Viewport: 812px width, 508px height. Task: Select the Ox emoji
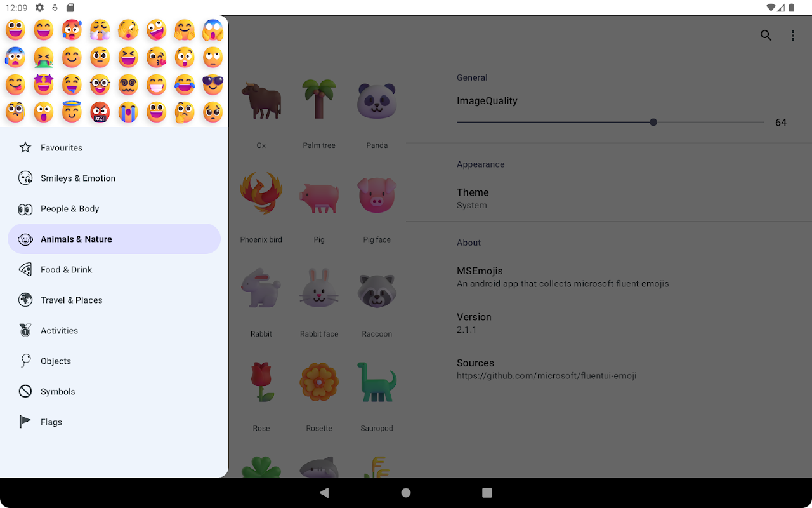[x=261, y=100]
